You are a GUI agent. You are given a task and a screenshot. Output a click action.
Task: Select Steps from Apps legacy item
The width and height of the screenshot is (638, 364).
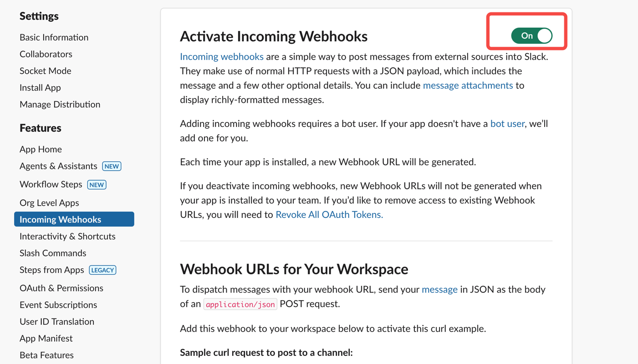pyautogui.click(x=51, y=270)
